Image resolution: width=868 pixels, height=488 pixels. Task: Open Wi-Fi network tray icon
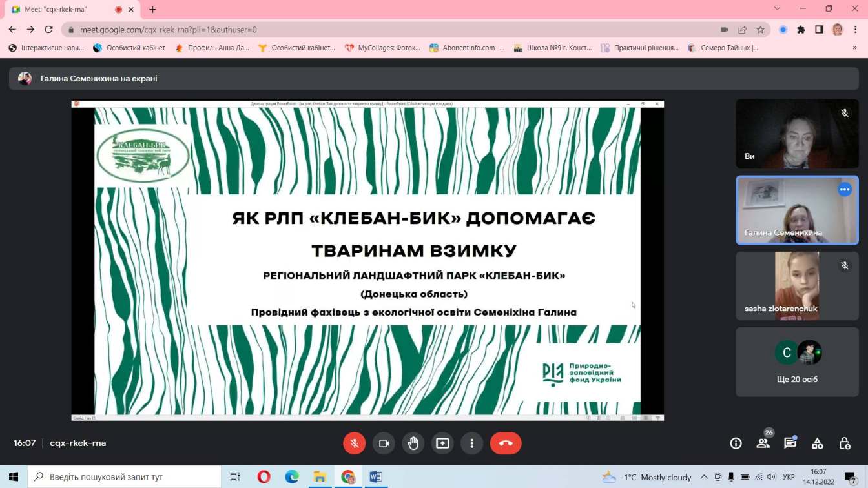click(x=759, y=477)
